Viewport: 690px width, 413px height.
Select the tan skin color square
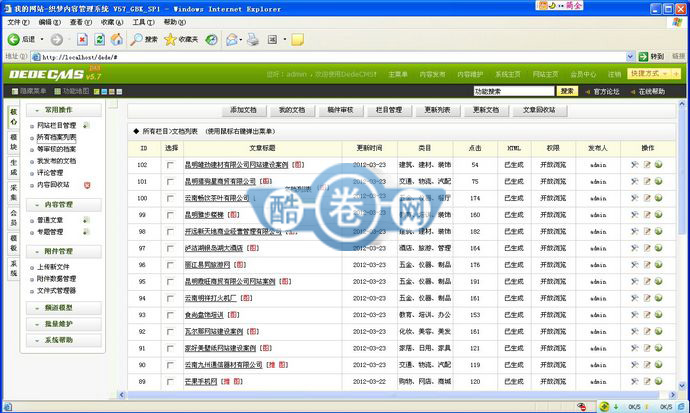112,91
